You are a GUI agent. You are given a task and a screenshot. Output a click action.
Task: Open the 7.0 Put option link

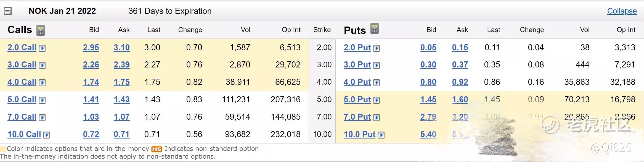tap(357, 117)
